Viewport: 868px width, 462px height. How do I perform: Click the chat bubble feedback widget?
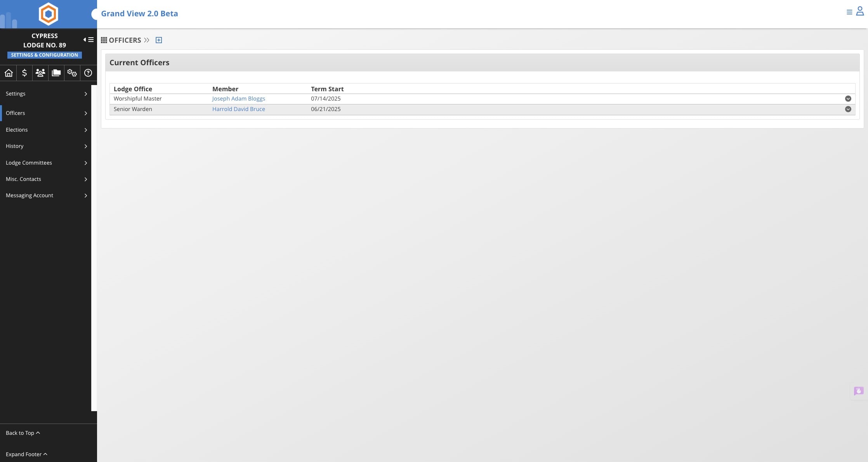(858, 391)
